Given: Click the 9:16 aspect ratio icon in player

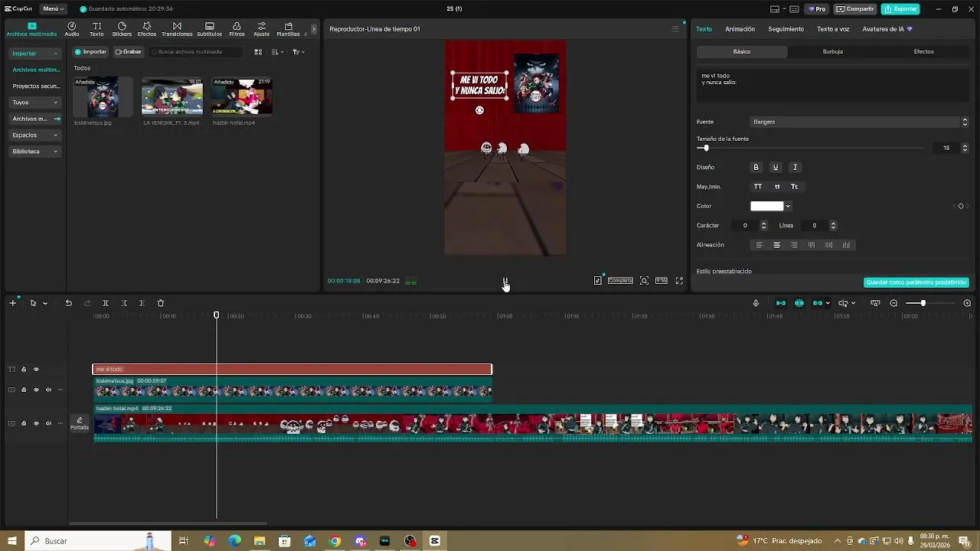Looking at the screenshot, I should pyautogui.click(x=661, y=281).
